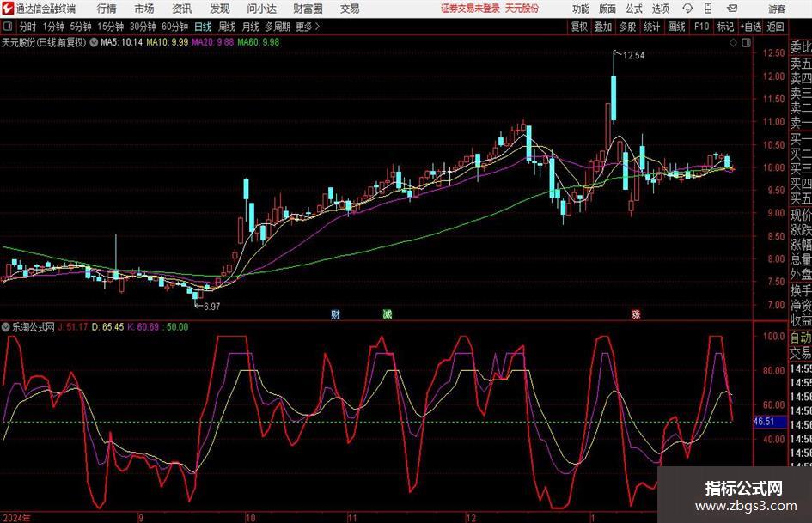This screenshot has width=812, height=523.
Task: Click the 复权 toolbar button
Action: tap(579, 27)
